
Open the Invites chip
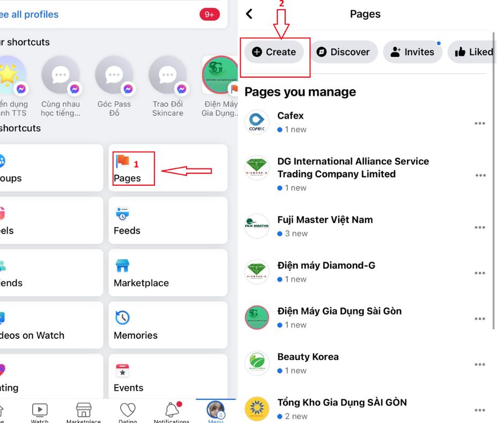click(x=412, y=52)
